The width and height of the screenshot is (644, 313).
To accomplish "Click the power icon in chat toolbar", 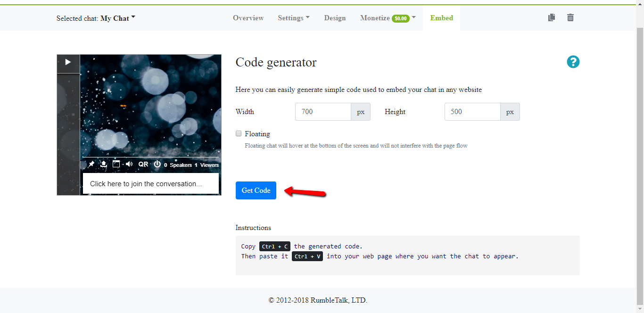I will pyautogui.click(x=157, y=164).
